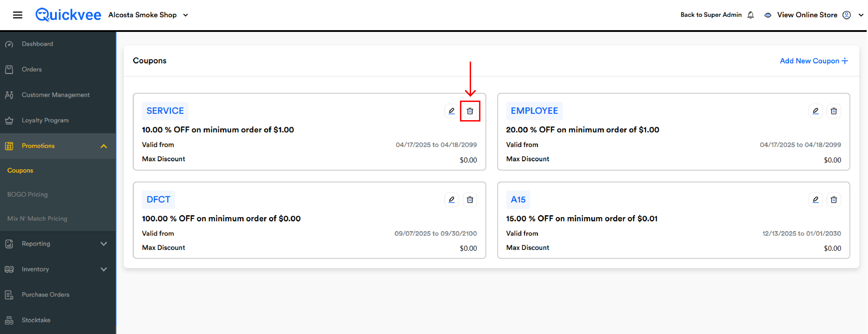Click Back to Super Admin link
Viewport: 868px width, 334px height.
click(x=711, y=15)
